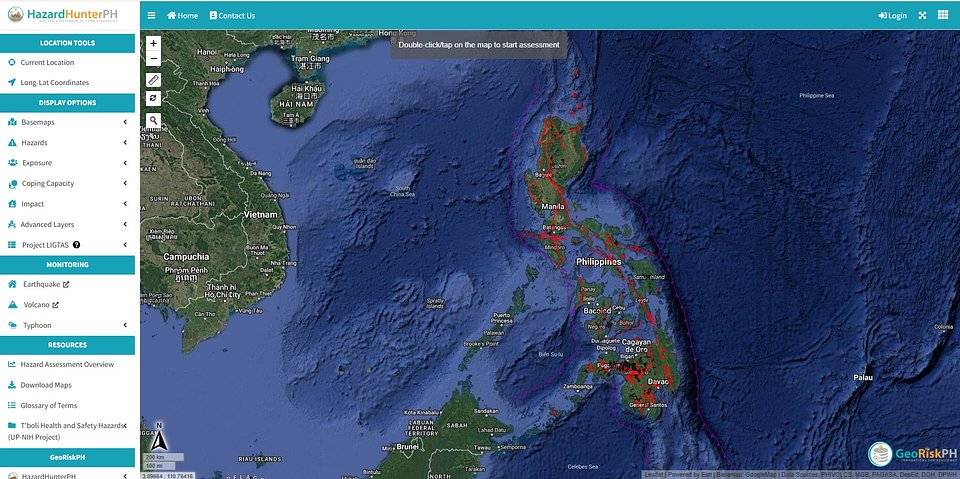
Task: Click the Glossary of Terms list icon
Action: [12, 405]
